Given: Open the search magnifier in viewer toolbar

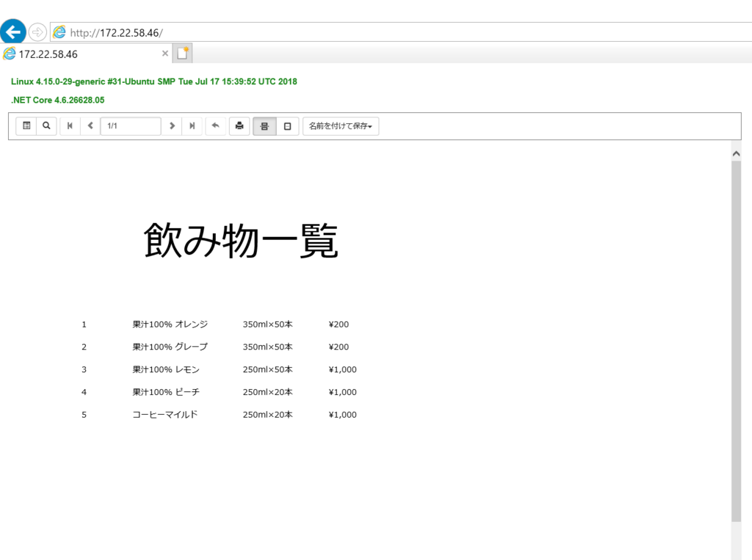Looking at the screenshot, I should 46,126.
